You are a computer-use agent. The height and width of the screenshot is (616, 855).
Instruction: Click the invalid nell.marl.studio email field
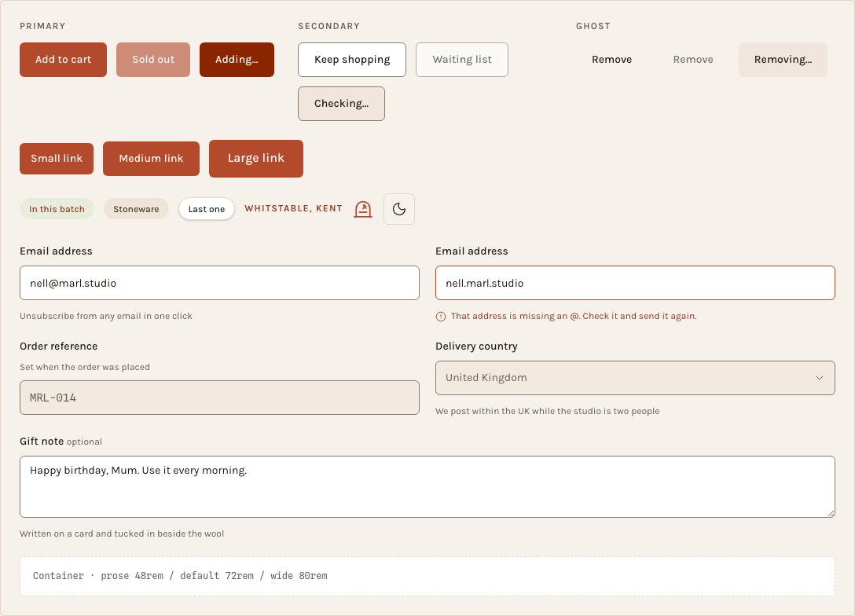635,283
